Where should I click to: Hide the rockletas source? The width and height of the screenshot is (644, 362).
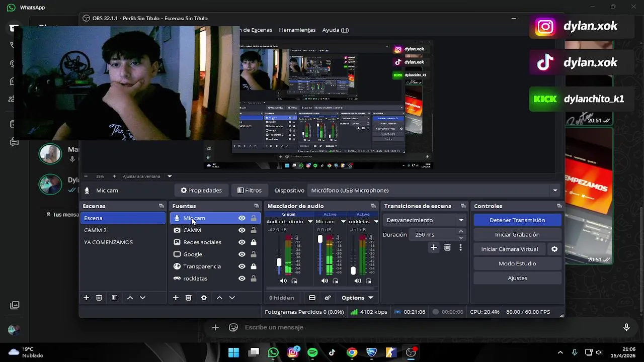[x=242, y=279]
